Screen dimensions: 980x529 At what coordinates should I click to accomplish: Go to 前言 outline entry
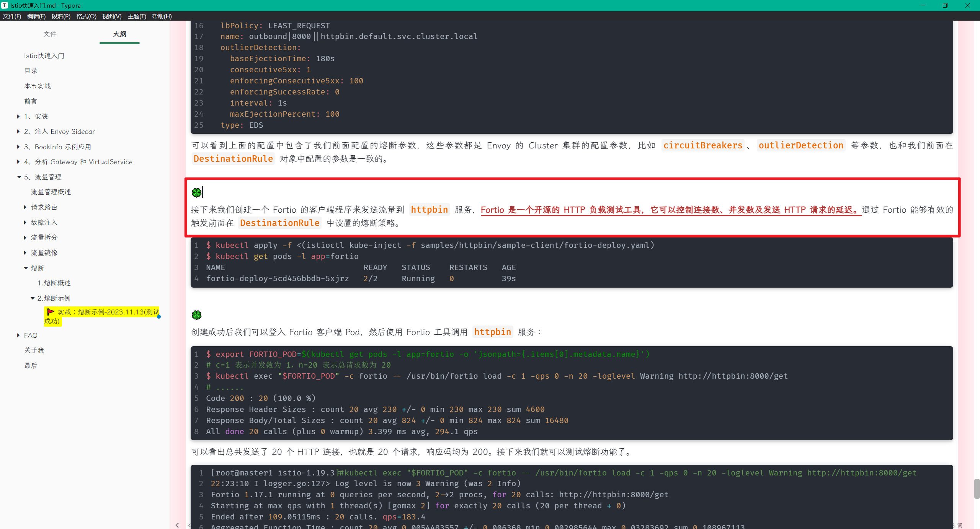point(31,101)
